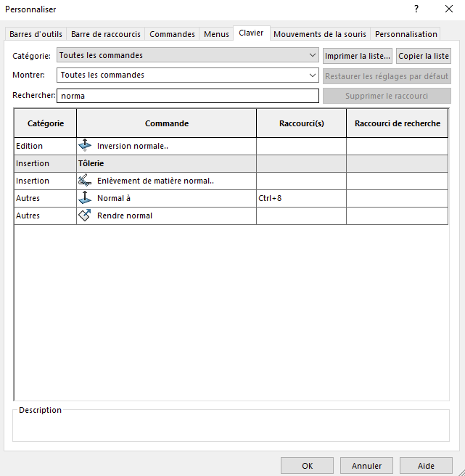The height and width of the screenshot is (476, 465).
Task: Confirm with the OK button
Action: coord(307,466)
